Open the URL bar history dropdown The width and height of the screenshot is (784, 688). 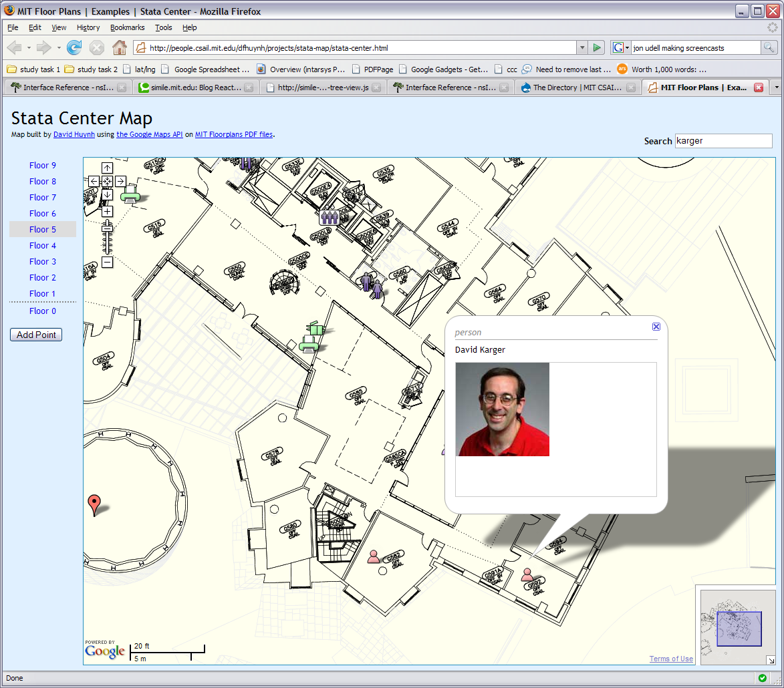[582, 48]
